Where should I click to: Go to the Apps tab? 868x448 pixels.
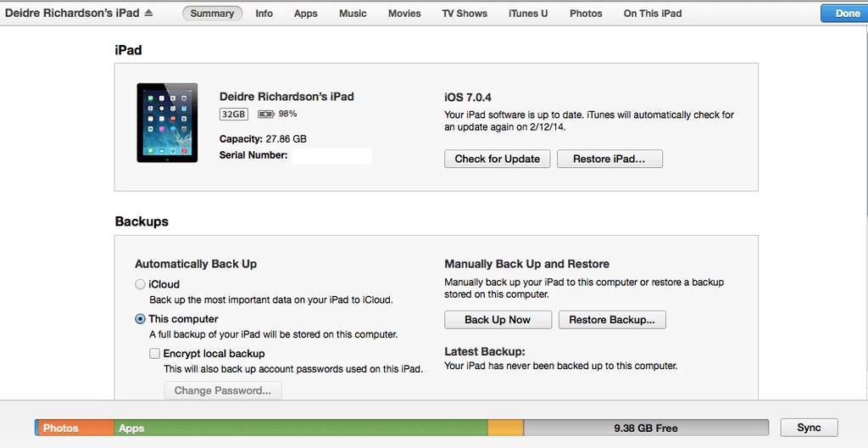tap(305, 14)
